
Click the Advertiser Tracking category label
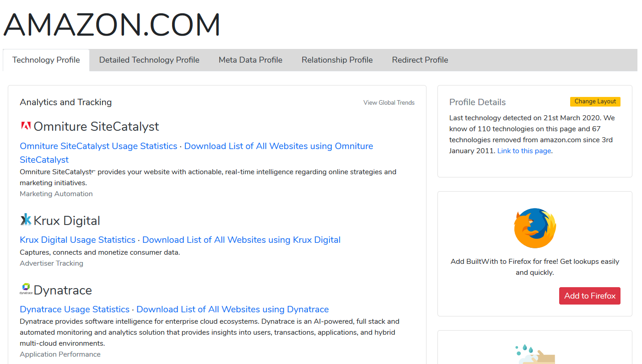(x=51, y=263)
